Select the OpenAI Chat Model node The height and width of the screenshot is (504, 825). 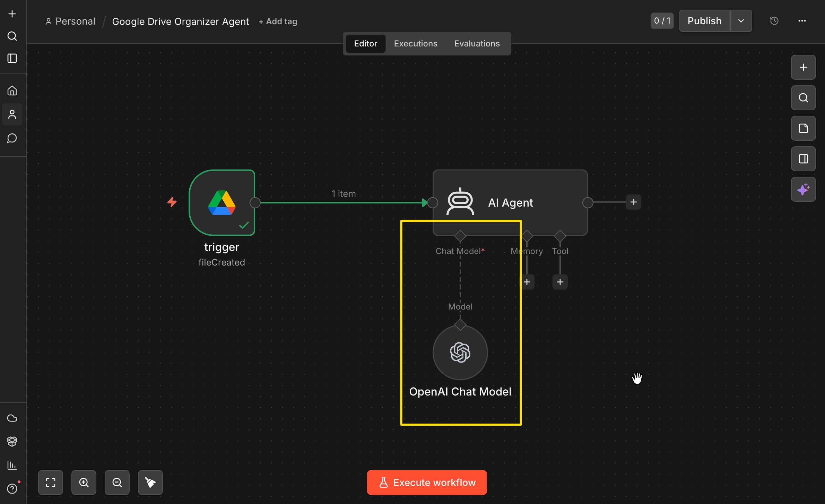click(460, 353)
